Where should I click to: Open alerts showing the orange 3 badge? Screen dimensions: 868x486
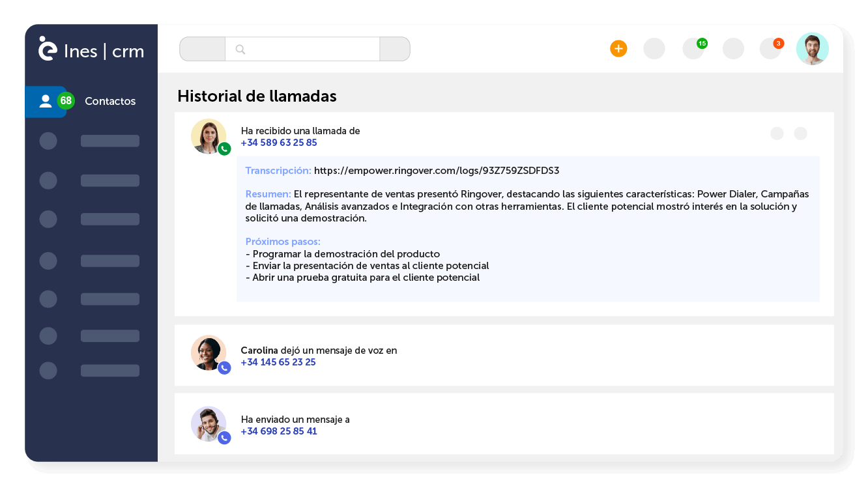tap(770, 48)
